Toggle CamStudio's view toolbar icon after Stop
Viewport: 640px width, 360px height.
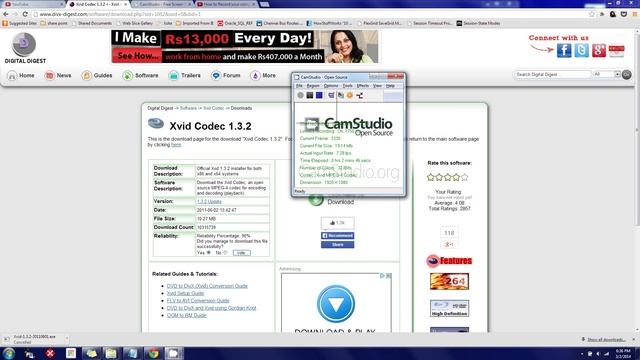point(331,95)
